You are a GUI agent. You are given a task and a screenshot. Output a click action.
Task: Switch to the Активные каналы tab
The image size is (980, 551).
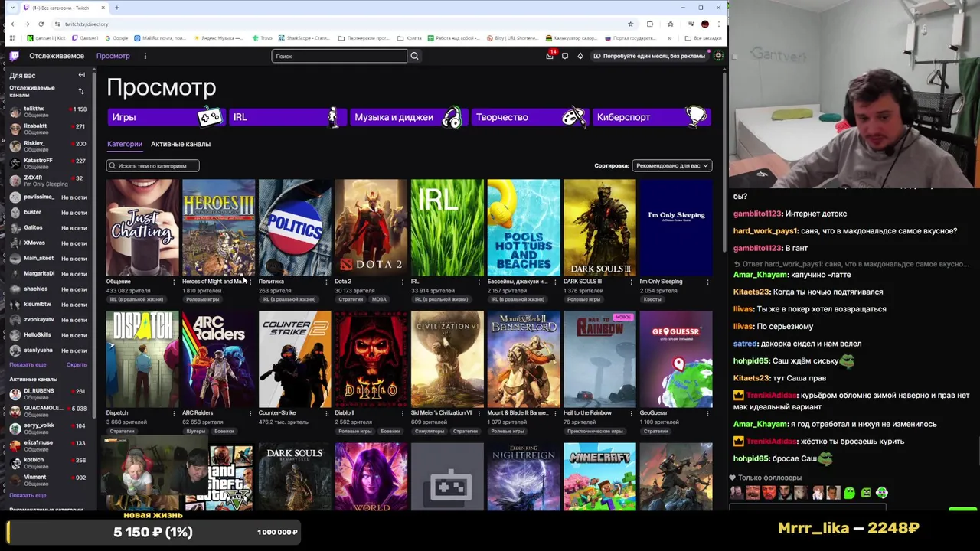click(181, 144)
